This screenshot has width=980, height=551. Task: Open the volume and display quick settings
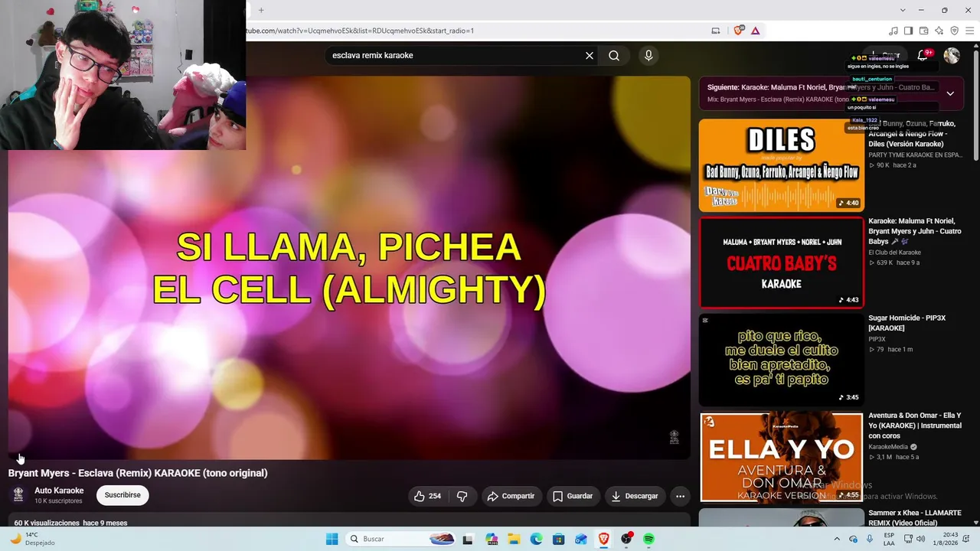pyautogui.click(x=916, y=539)
